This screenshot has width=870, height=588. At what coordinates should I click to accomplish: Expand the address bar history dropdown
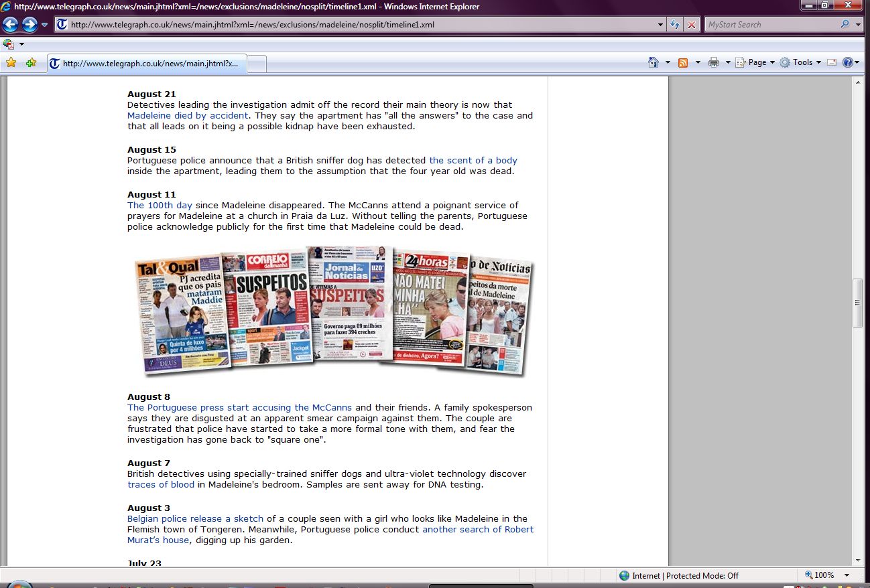click(x=661, y=25)
